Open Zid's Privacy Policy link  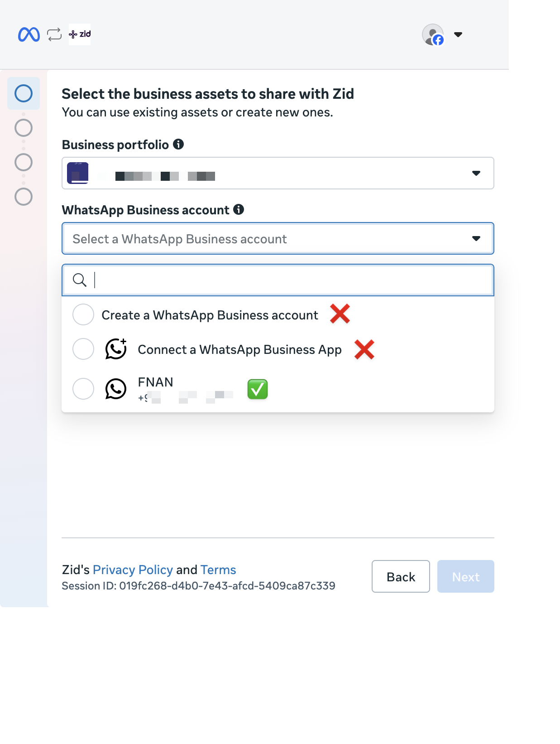[133, 570]
